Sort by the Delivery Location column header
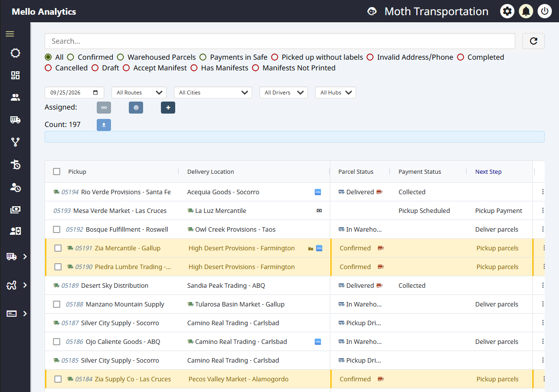559x392 pixels. pos(210,171)
